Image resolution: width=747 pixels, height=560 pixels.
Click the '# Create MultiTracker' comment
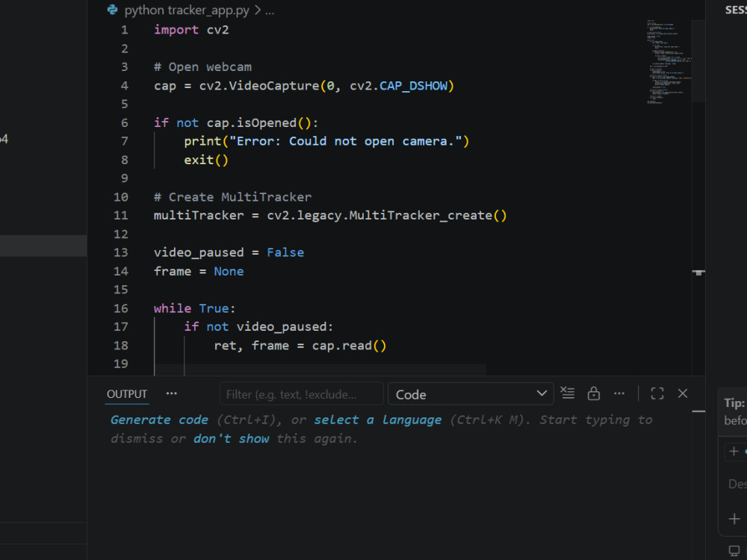[232, 197]
